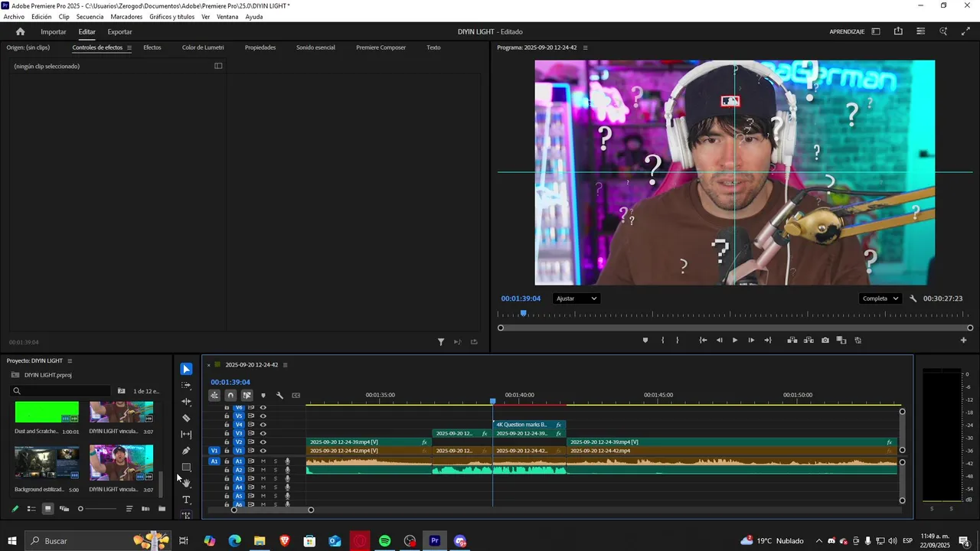Select the Track Select Forward tool
Screen dimensions: 980x551
pyautogui.click(x=186, y=385)
